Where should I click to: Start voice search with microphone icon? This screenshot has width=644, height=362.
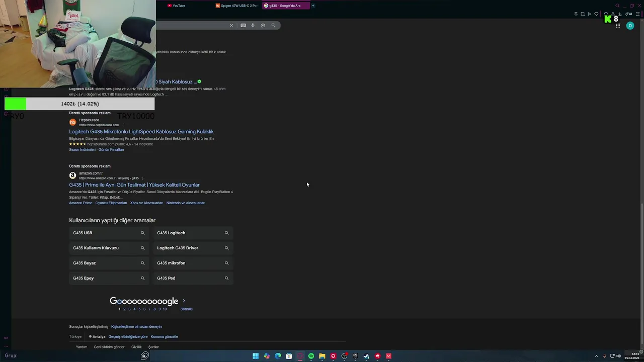point(253,25)
